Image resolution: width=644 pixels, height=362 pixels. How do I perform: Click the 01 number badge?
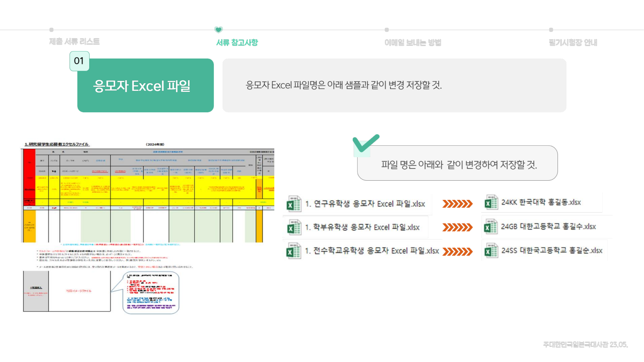[79, 61]
